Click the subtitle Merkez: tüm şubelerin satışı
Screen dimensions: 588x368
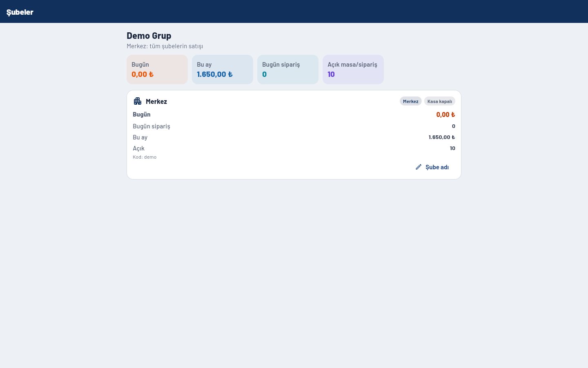point(165,46)
